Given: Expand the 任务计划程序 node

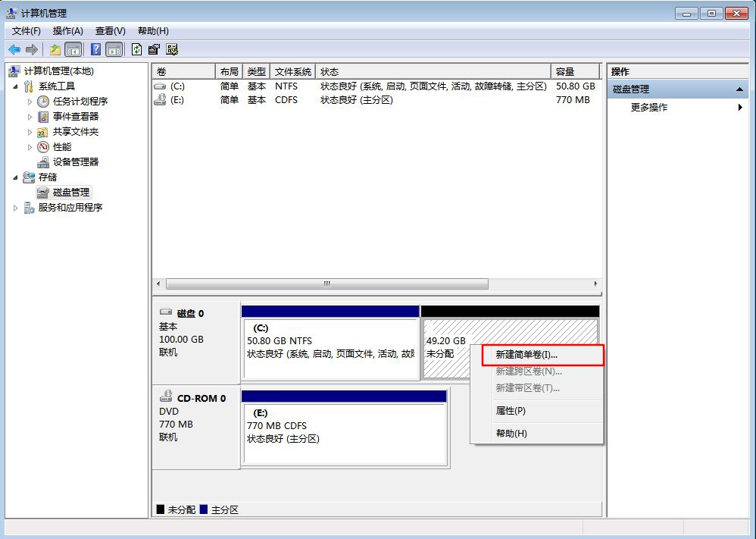Looking at the screenshot, I should pos(30,102).
